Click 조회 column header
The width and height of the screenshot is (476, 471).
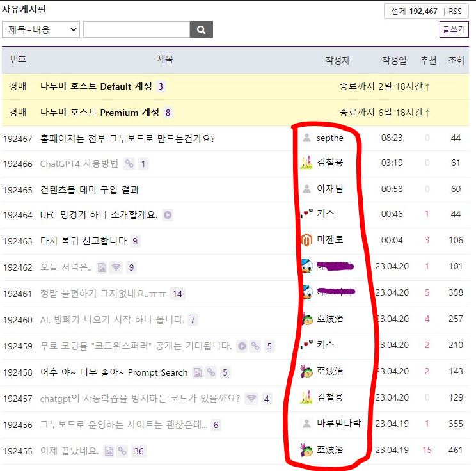pos(456,60)
